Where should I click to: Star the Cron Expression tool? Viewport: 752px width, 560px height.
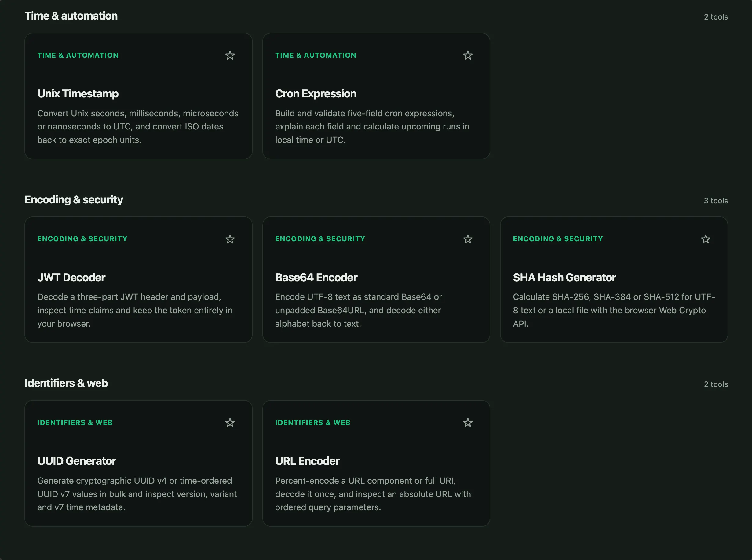(468, 55)
